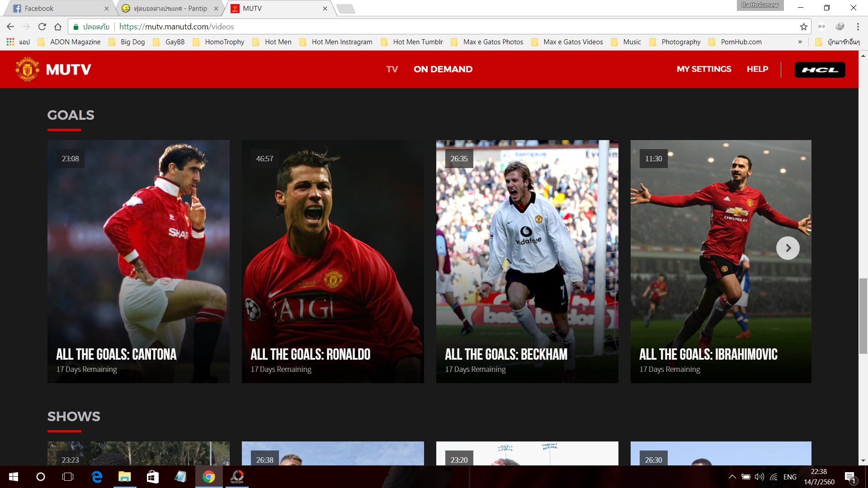
Task: Close the Pantip tab
Action: click(x=216, y=8)
